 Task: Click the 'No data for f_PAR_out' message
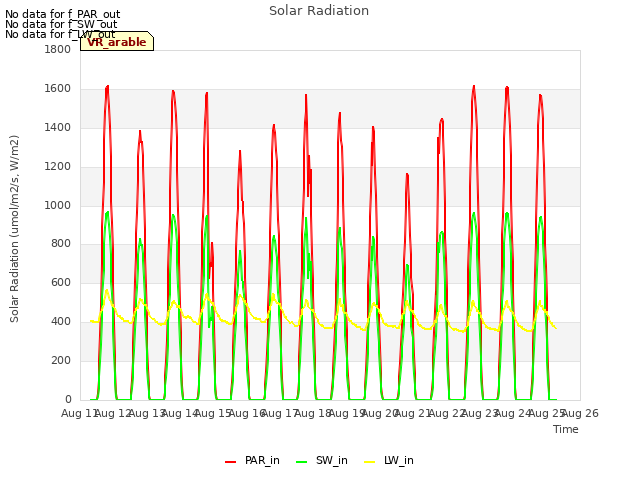pos(62,15)
